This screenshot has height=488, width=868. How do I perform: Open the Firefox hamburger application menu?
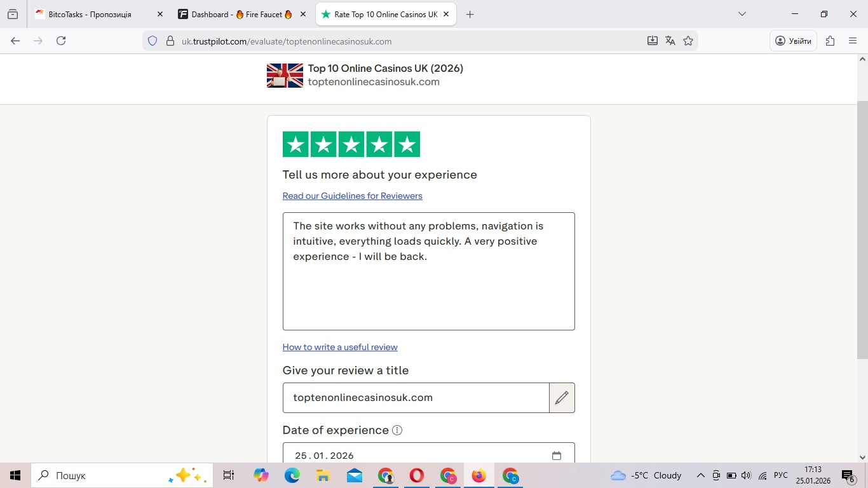pyautogui.click(x=853, y=41)
